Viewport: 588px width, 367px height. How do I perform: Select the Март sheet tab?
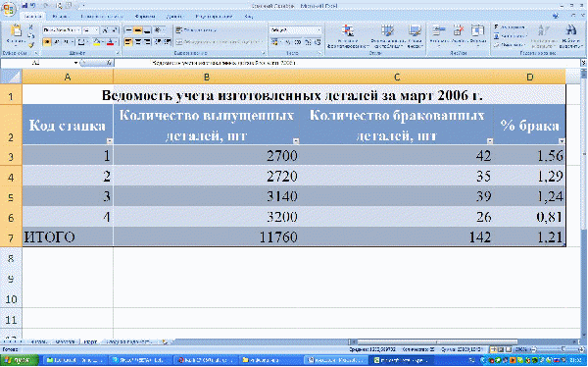pos(90,341)
